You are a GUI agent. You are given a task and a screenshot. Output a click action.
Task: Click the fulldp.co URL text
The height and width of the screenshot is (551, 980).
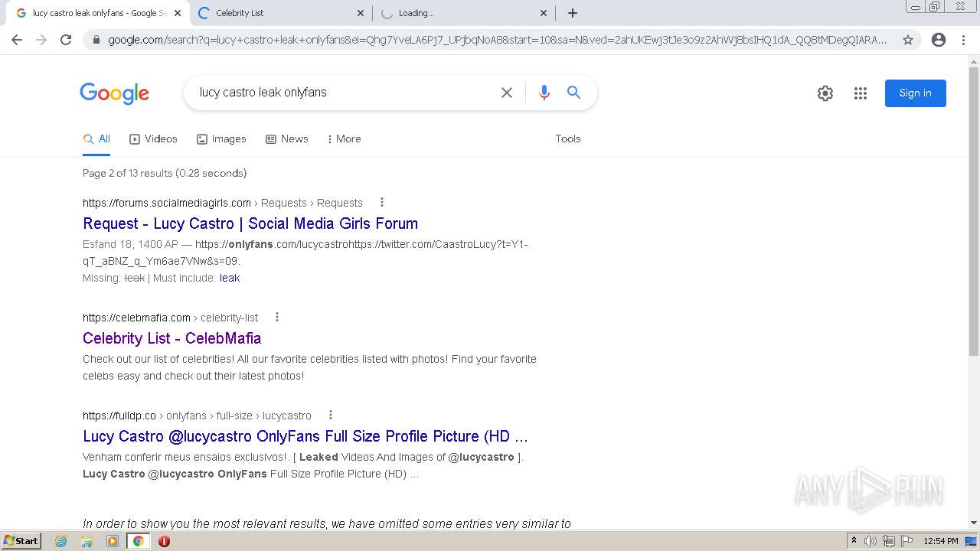tap(119, 416)
